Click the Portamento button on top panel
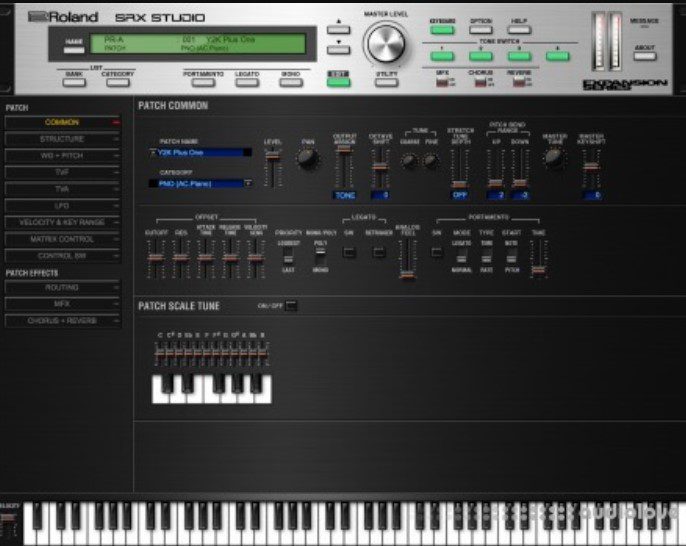686x546 pixels. point(203,82)
